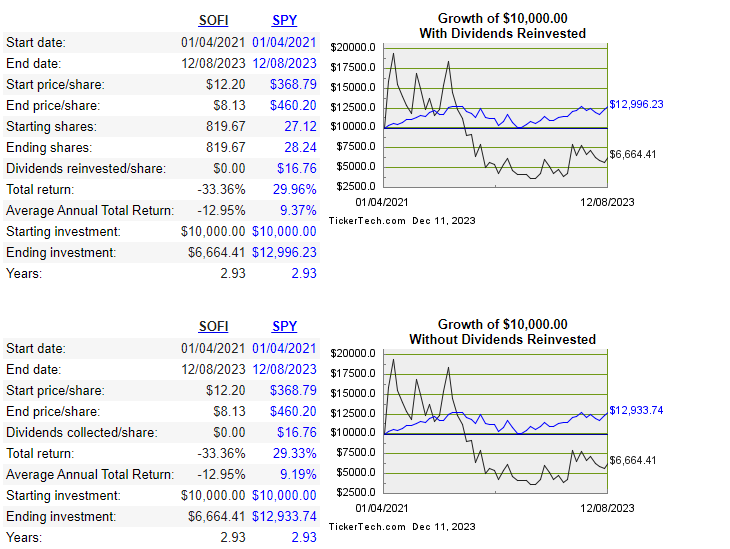Click the SPY ticker link in the top table
The width and height of the screenshot is (730, 549).
tap(284, 20)
